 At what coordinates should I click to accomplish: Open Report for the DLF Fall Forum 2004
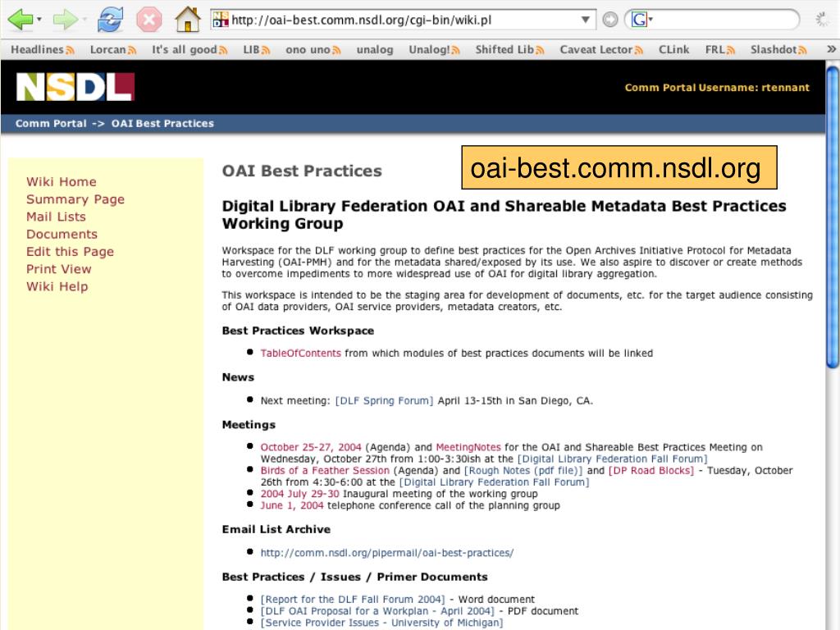(x=353, y=600)
